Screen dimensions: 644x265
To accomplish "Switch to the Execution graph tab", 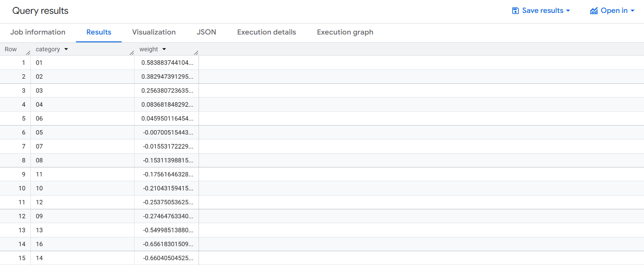I will [x=345, y=32].
